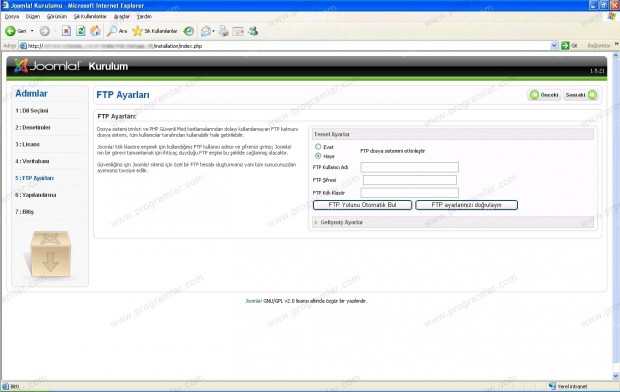Open the Search (Ara) toolbar button
This screenshot has height=392, width=620.
(117, 31)
